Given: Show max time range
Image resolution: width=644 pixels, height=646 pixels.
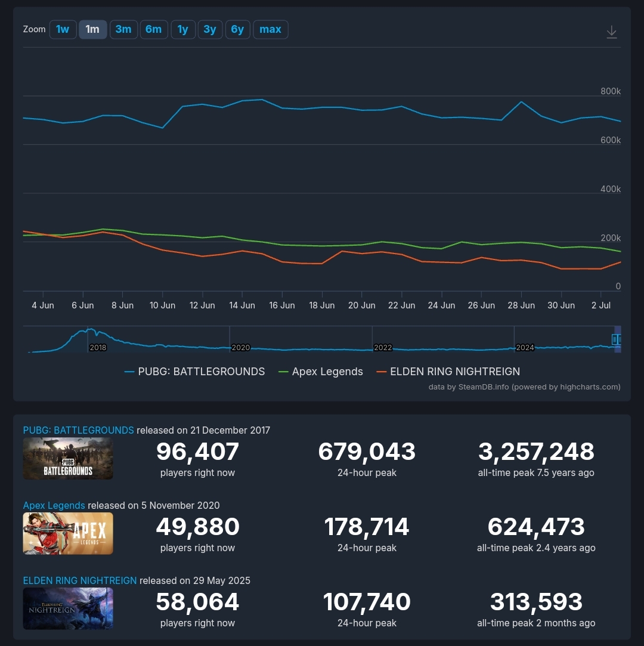Looking at the screenshot, I should 271,30.
